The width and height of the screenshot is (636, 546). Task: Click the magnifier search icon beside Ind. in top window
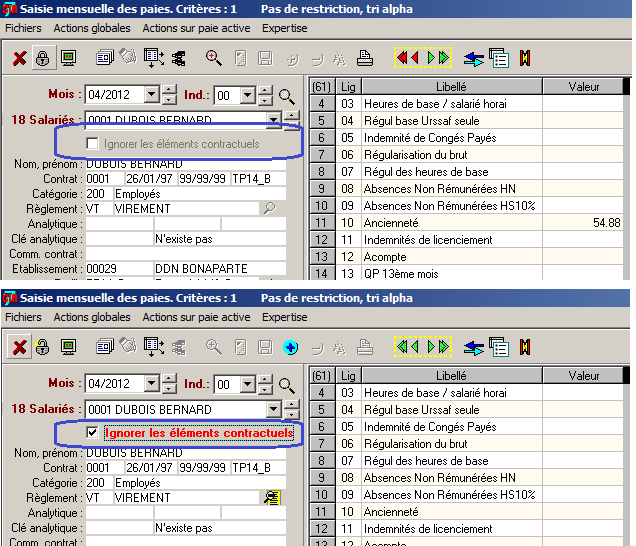[x=287, y=97]
